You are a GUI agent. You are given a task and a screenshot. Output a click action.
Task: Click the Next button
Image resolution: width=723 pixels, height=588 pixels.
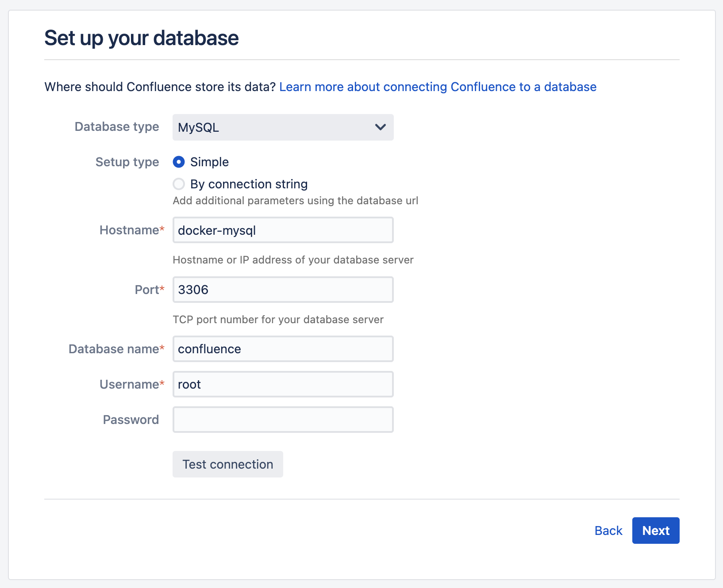tap(656, 531)
